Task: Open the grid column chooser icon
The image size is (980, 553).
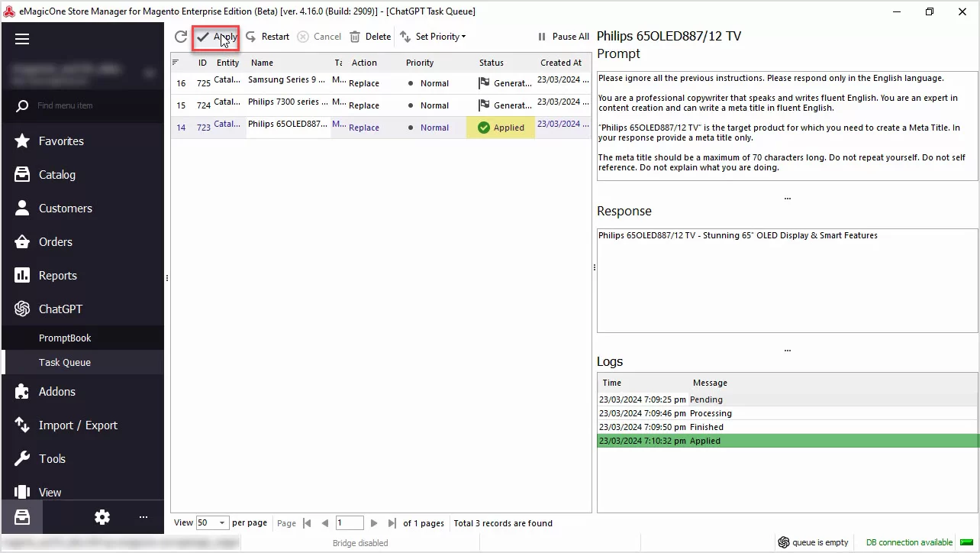Action: [x=176, y=63]
